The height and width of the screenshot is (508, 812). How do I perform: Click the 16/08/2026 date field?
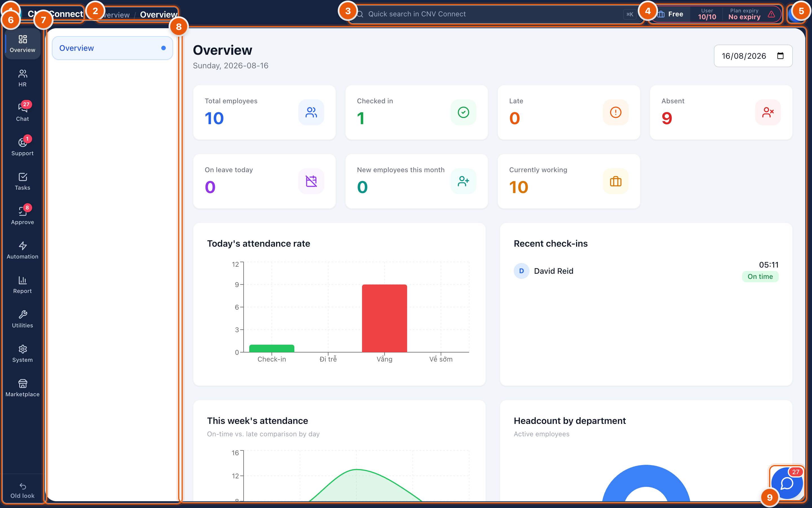click(x=753, y=56)
